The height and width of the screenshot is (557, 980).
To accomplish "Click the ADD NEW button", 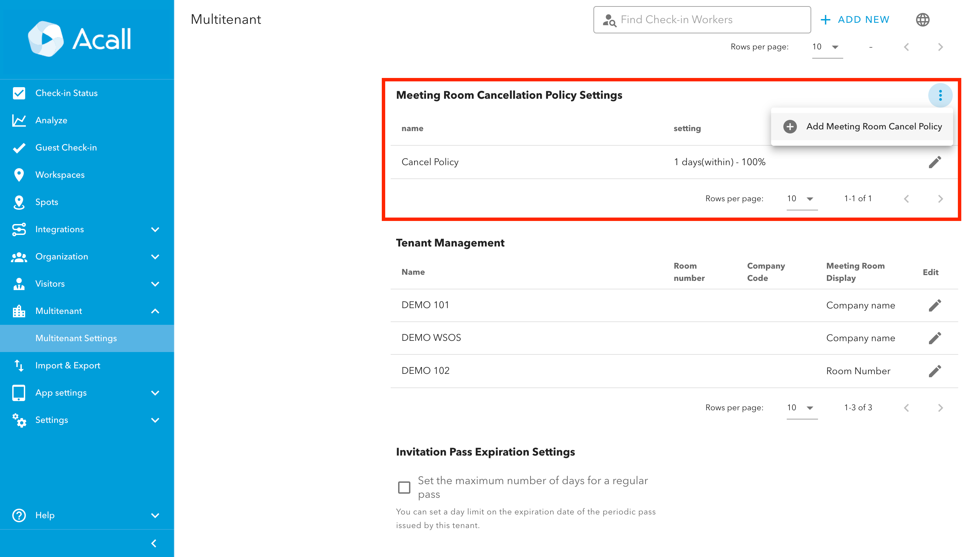I will click(855, 19).
